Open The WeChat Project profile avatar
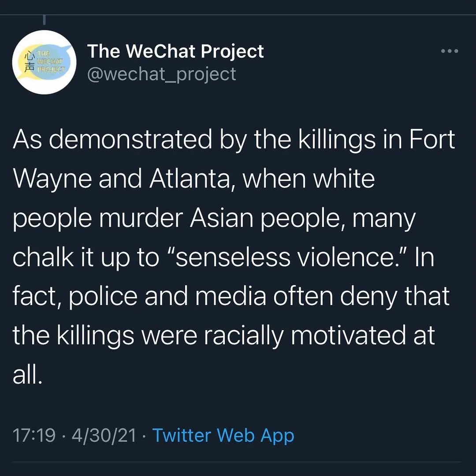The image size is (476, 476). pos(45,62)
